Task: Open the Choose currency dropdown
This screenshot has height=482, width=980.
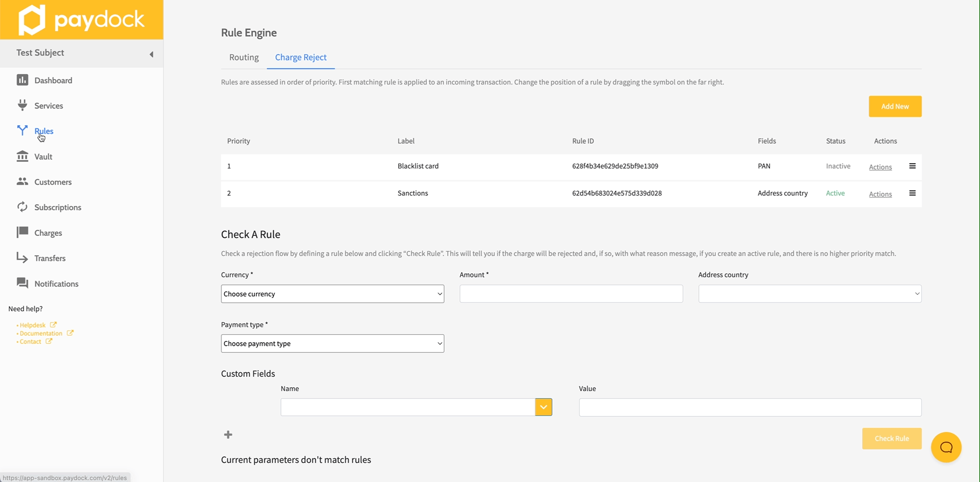Action: coord(332,294)
